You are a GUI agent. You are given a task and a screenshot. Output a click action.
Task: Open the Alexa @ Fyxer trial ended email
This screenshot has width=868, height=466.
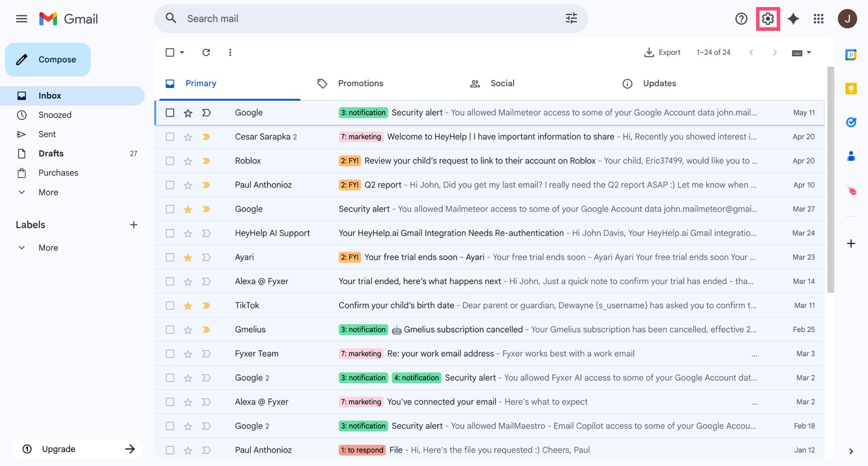pyautogui.click(x=489, y=281)
